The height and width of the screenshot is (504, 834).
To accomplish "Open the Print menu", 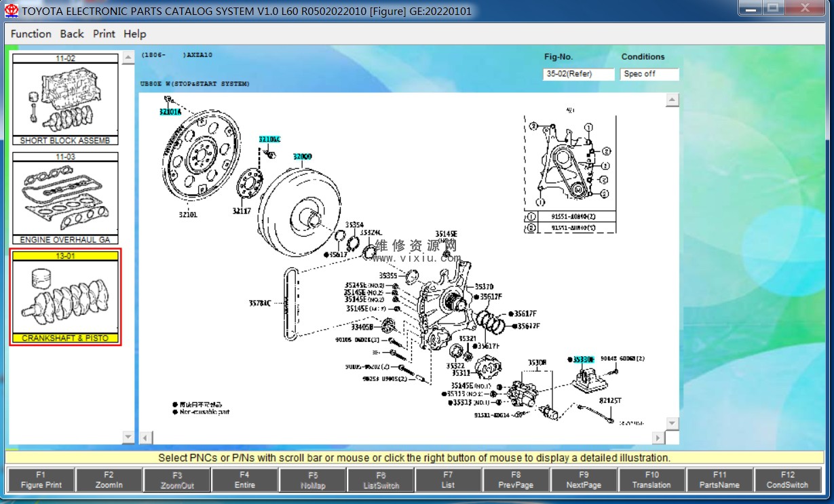I will [x=104, y=34].
